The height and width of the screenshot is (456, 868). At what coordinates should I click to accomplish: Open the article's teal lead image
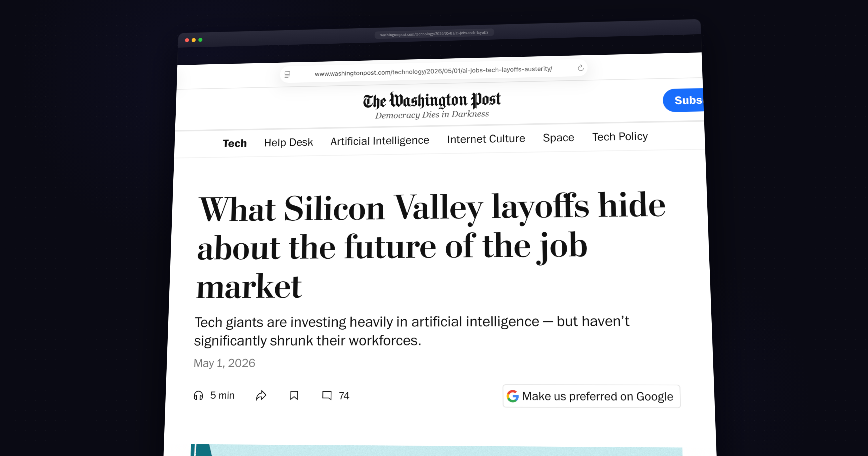[436, 450]
